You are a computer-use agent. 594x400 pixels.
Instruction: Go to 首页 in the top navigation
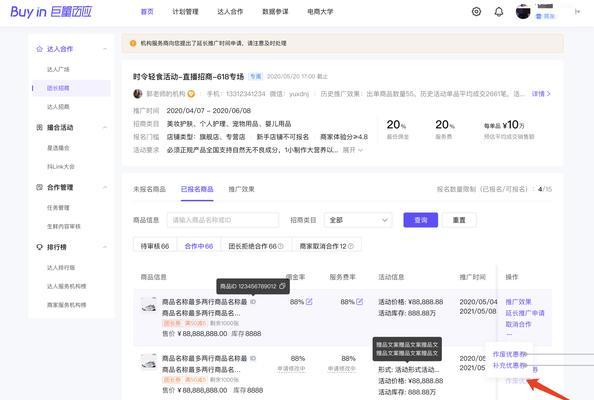[147, 12]
